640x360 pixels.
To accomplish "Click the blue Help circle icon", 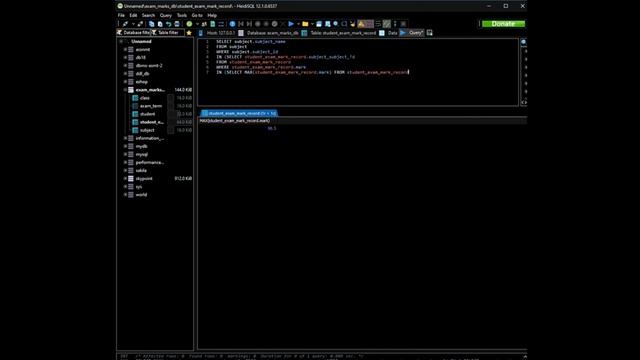I will 232,24.
